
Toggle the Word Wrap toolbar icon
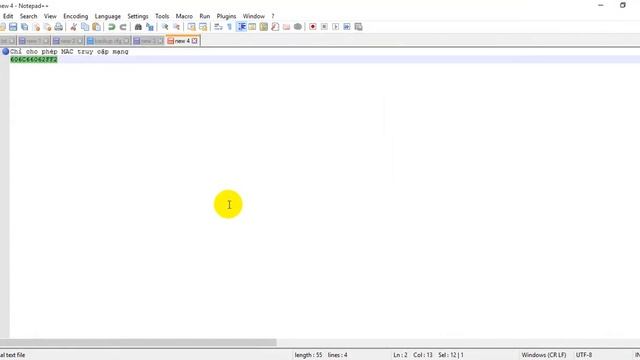tap(218, 27)
